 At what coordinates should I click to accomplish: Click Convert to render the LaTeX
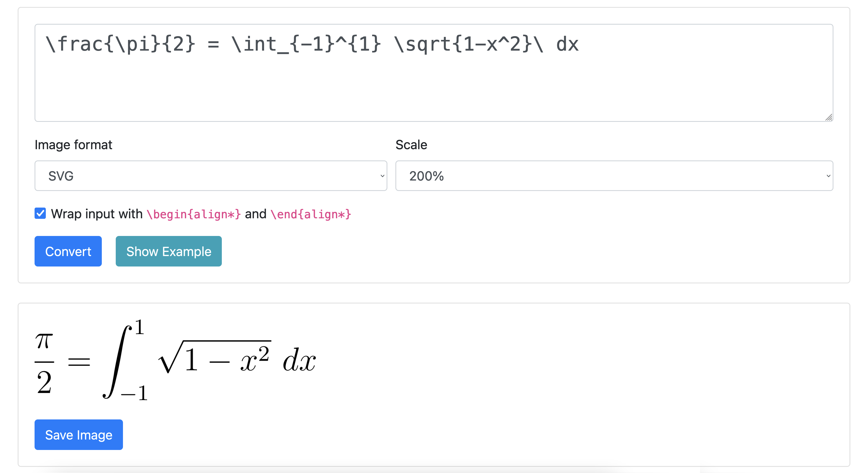pyautogui.click(x=68, y=251)
